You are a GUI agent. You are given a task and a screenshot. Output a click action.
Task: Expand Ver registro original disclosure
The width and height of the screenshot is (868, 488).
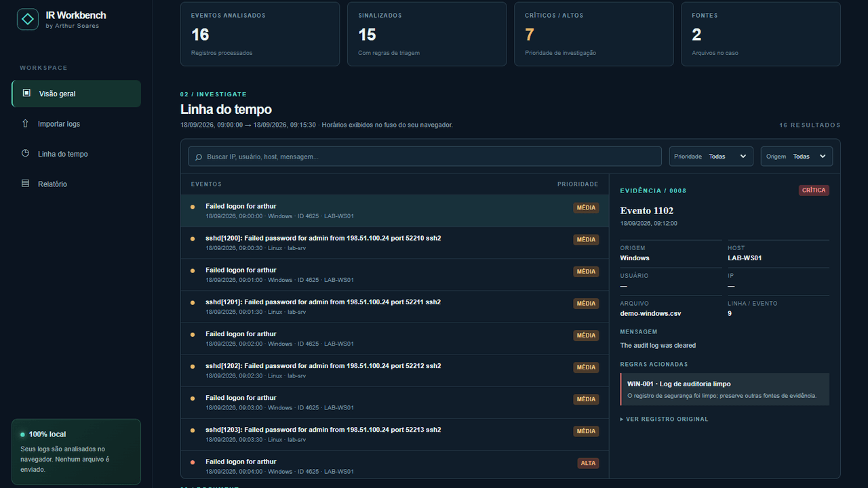point(664,419)
